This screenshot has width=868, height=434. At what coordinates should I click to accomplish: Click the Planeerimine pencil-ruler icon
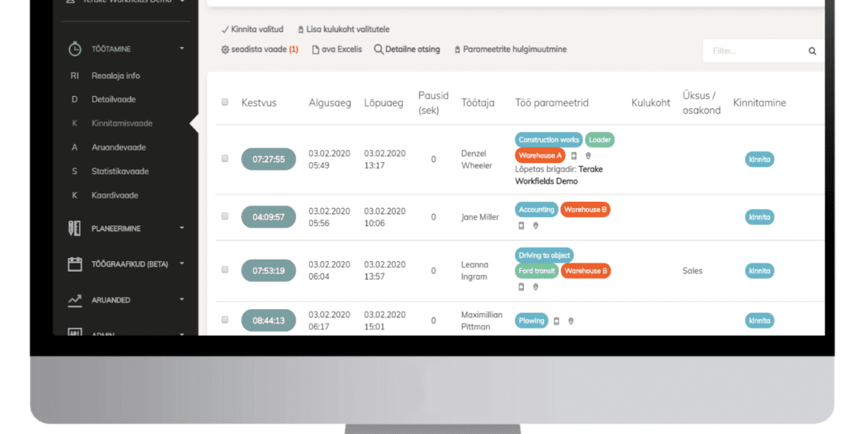pos(75,228)
